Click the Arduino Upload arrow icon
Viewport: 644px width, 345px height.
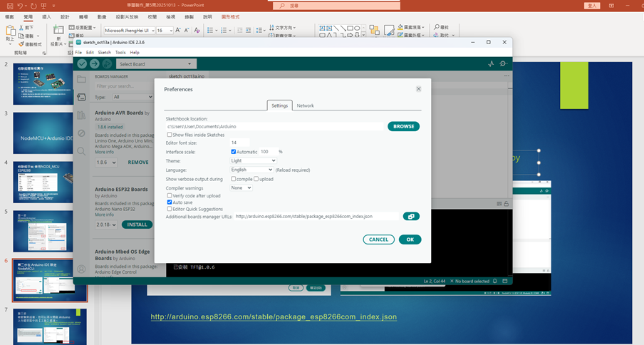[94, 64]
